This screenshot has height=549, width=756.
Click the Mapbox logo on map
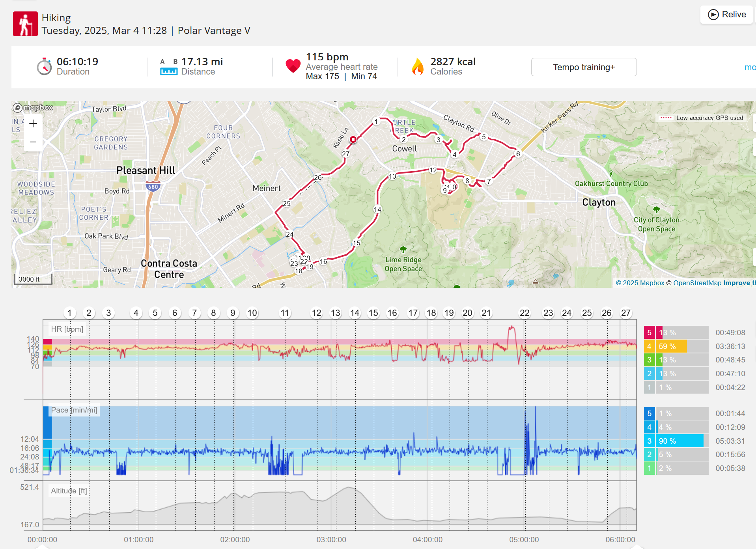point(33,107)
